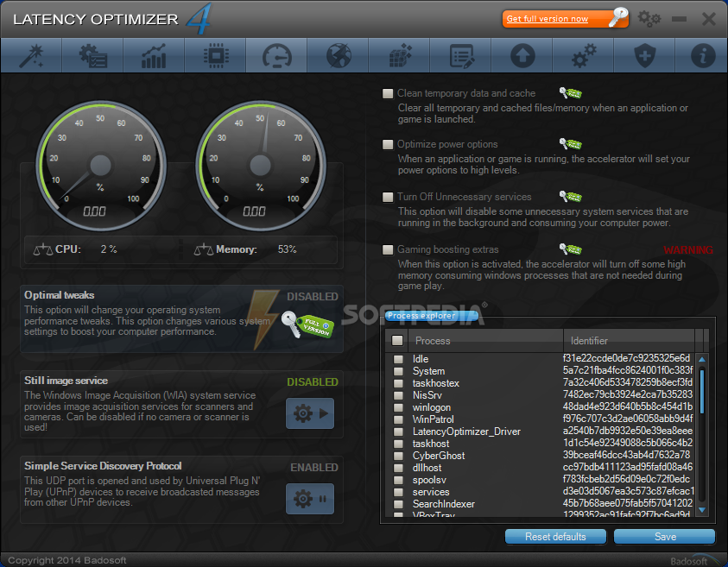Click the CPU 2 % value
The image size is (728, 567).
[109, 249]
